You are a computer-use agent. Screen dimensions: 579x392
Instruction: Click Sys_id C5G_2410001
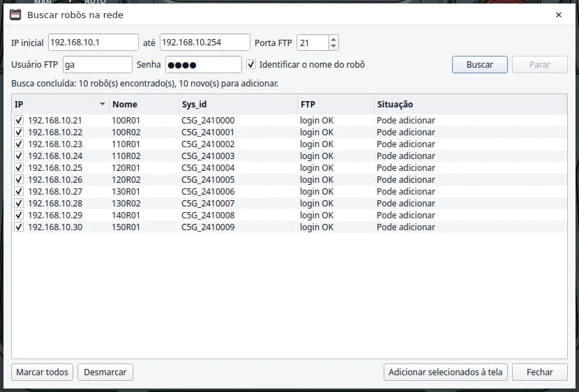coord(208,132)
